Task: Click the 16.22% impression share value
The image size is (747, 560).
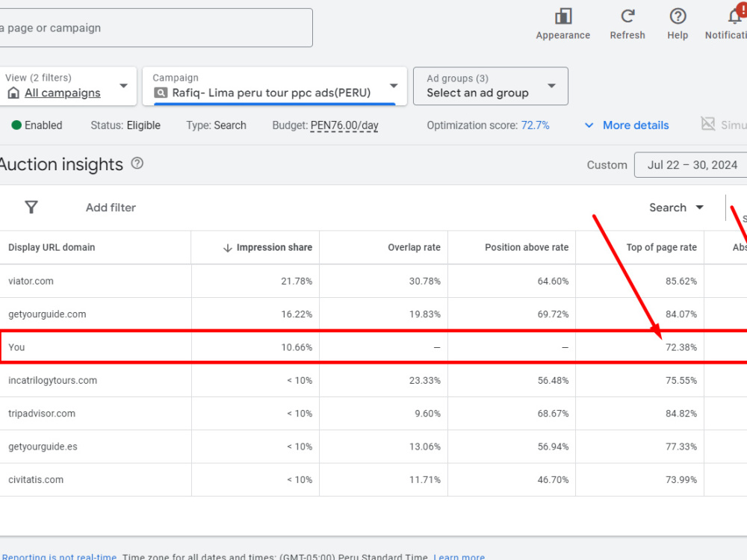Action: [297, 314]
